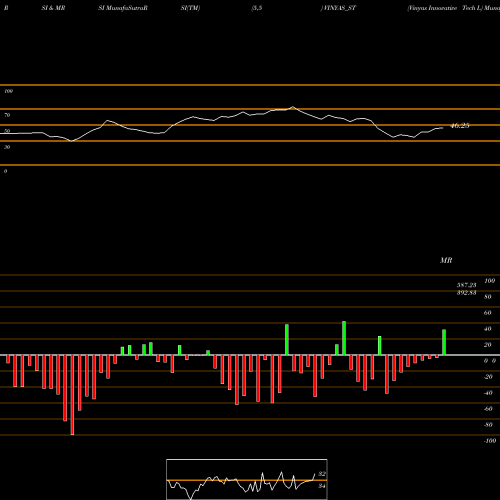The height and width of the screenshot is (500, 500).
Task: Click the RSI axis label 30
Action: click(x=7, y=147)
